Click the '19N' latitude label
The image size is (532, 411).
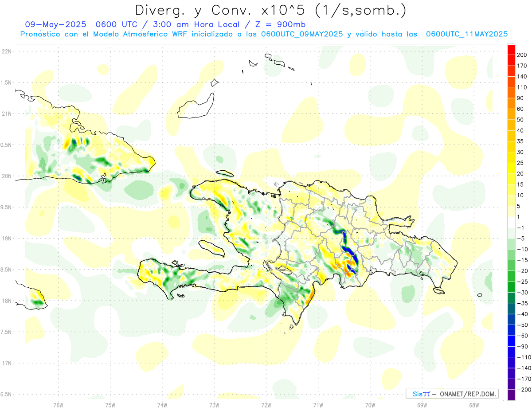coord(7,239)
